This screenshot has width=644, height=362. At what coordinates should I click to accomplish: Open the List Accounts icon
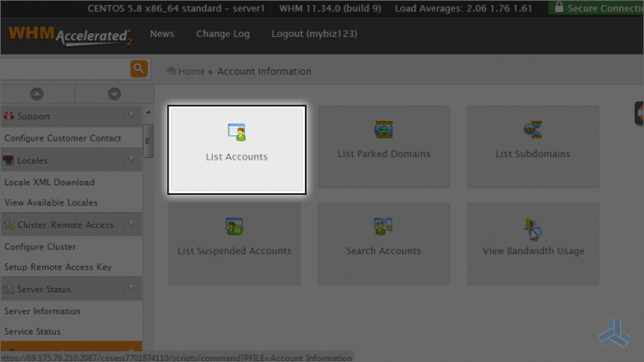point(237,132)
